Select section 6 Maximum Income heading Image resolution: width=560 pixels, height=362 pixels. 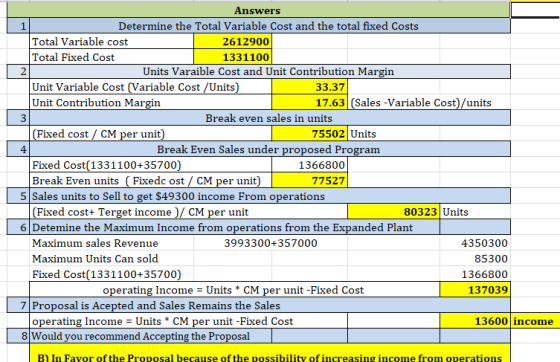pyautogui.click(x=235, y=227)
